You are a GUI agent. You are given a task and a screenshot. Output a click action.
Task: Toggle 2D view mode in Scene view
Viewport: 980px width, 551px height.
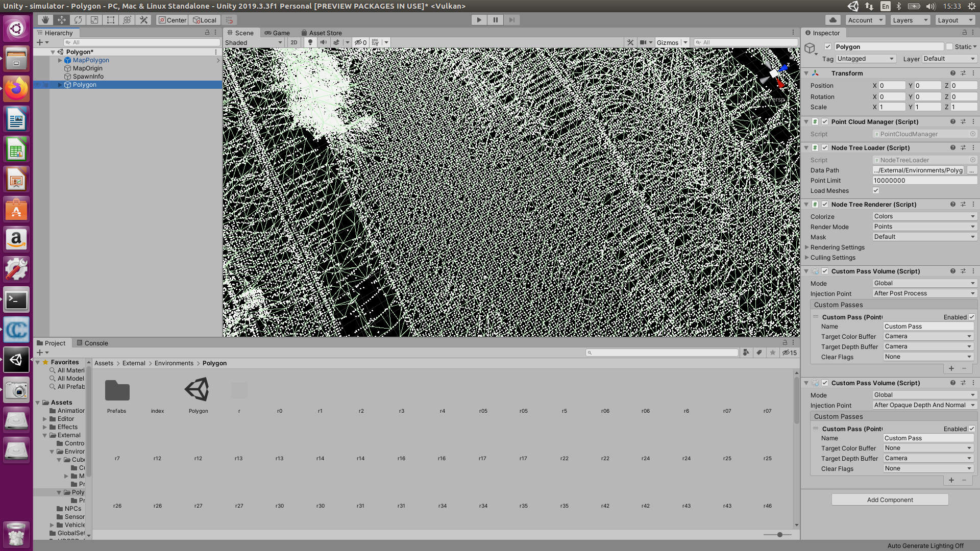[x=294, y=42]
